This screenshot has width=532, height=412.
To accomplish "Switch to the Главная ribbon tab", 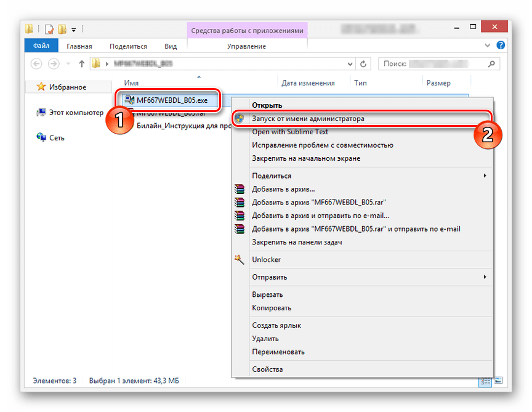I will pos(79,46).
